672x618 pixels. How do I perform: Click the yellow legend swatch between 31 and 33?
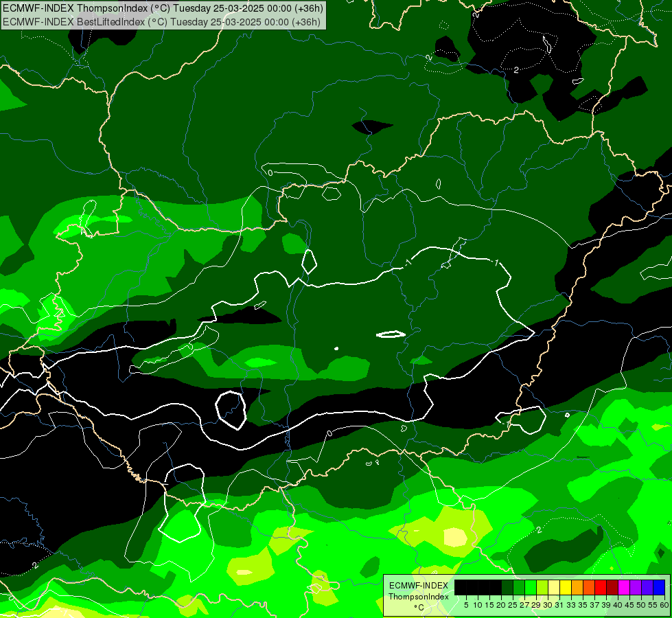click(566, 587)
